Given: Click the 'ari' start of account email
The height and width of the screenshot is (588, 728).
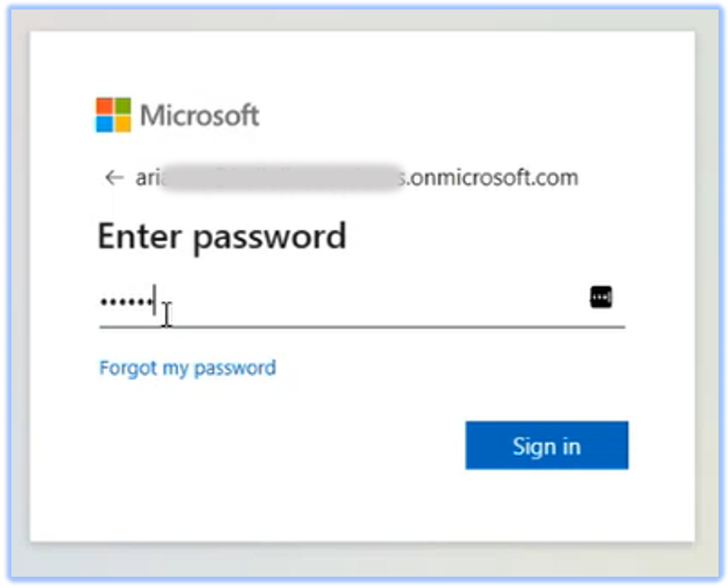Looking at the screenshot, I should (x=146, y=177).
